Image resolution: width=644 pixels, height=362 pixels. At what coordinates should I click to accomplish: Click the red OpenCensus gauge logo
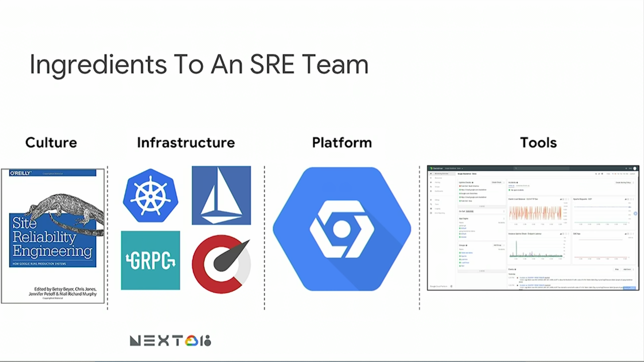(221, 264)
